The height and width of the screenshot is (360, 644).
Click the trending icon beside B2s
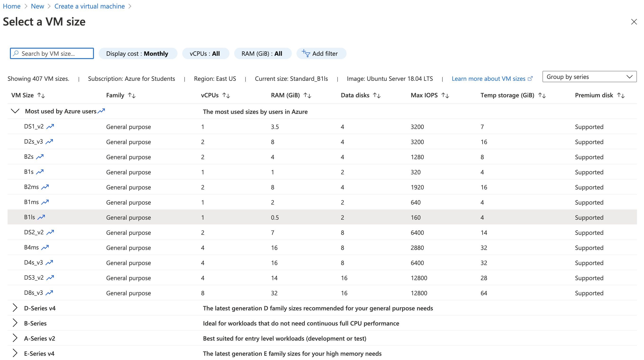(40, 157)
